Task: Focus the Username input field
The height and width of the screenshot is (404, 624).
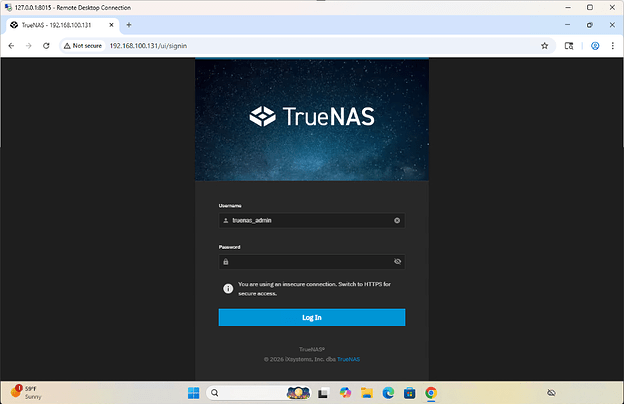Action: pyautogui.click(x=312, y=221)
